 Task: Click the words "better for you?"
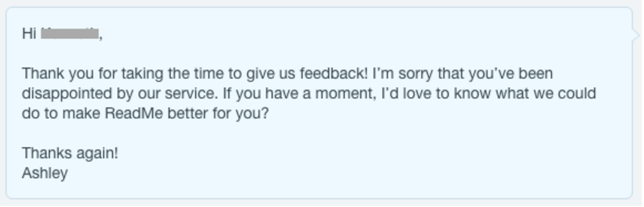click(218, 113)
